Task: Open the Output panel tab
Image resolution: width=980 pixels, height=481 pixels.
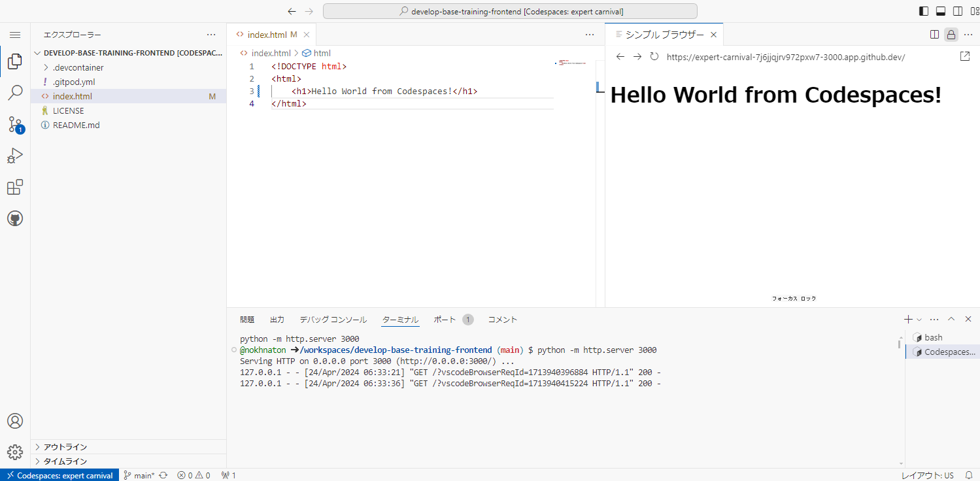Action: (x=277, y=320)
